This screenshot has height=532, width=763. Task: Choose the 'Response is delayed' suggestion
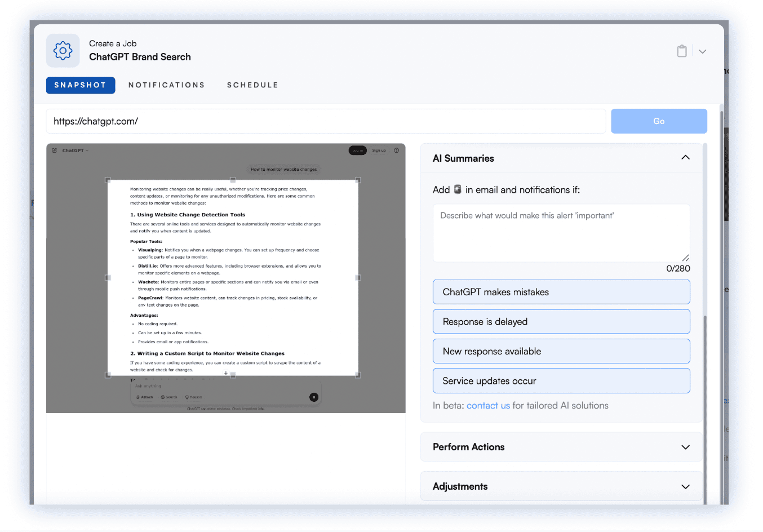pos(561,322)
